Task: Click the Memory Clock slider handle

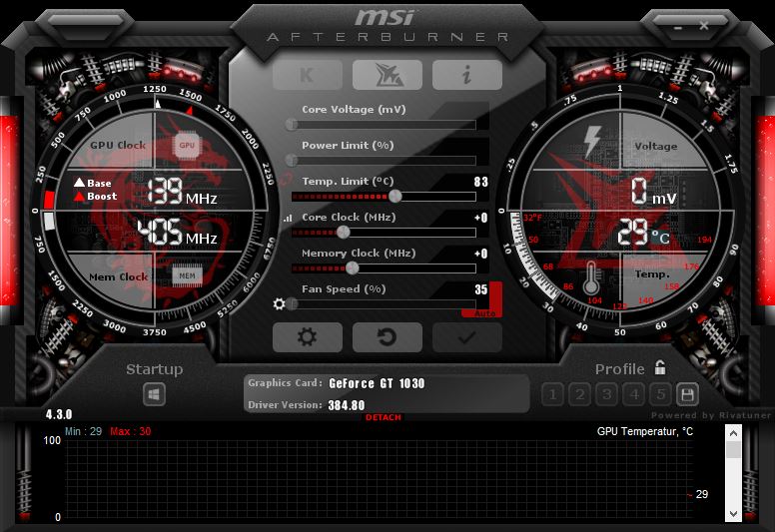Action: click(352, 268)
